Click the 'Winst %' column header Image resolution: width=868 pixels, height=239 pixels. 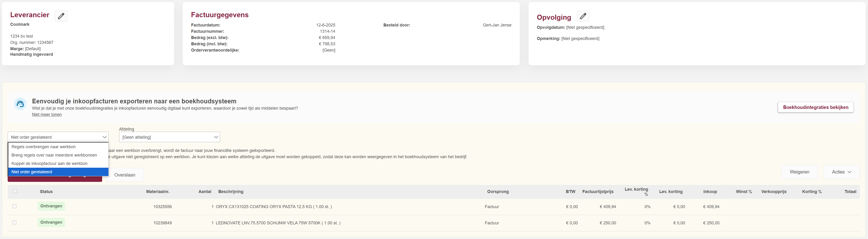click(744, 191)
